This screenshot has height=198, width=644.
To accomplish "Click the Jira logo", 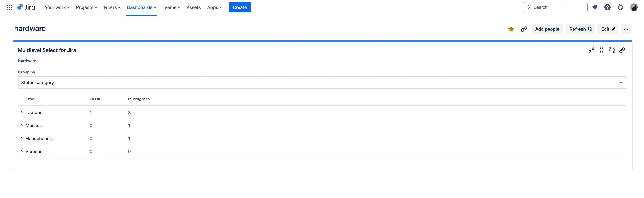I will (26, 7).
